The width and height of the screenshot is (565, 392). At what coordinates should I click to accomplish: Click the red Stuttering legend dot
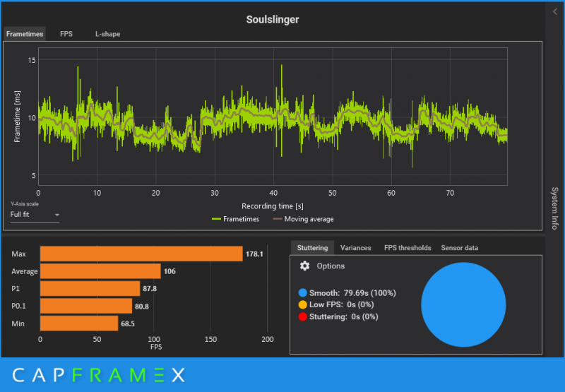tap(303, 316)
